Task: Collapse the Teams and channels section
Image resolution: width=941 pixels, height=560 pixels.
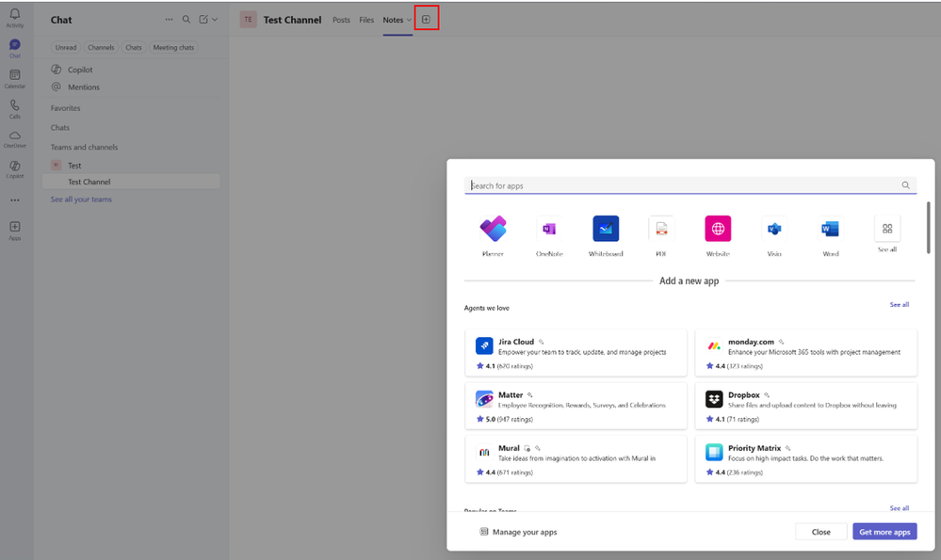Action: pyautogui.click(x=84, y=147)
